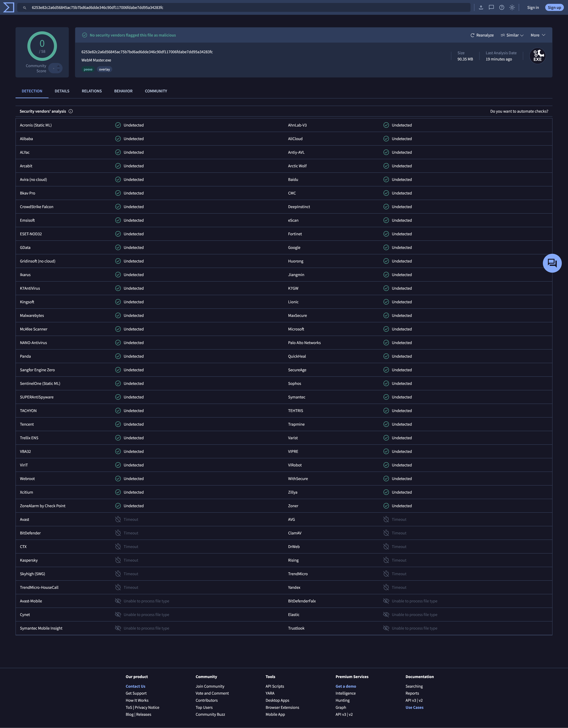
Task: Click the info icon beside Security vendors' analysis
Action: [x=71, y=111]
